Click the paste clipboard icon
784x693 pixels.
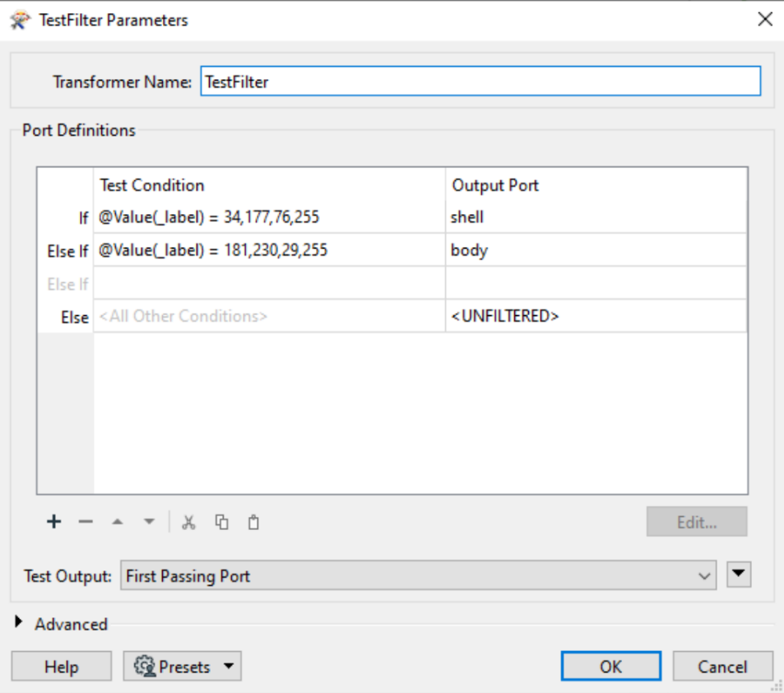253,522
